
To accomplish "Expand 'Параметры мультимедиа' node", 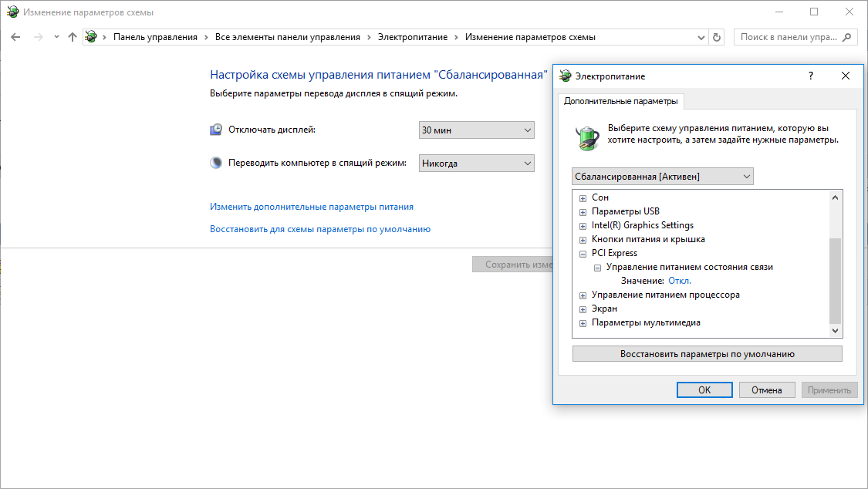I will (583, 323).
